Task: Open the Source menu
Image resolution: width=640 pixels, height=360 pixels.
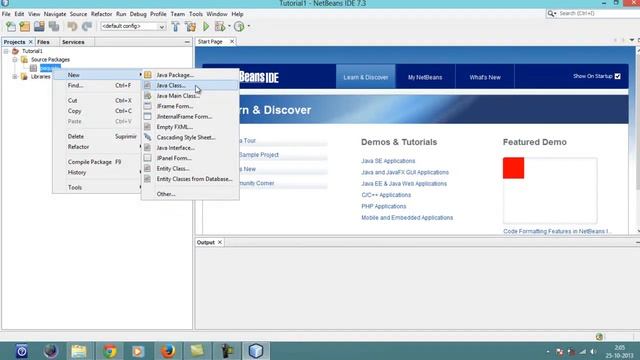Action: [x=78, y=14]
